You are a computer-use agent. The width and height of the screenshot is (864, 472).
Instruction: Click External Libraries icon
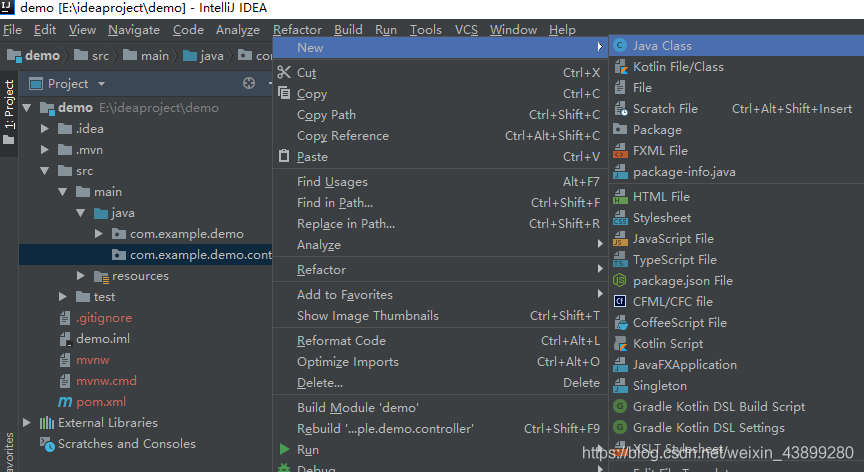(47, 423)
